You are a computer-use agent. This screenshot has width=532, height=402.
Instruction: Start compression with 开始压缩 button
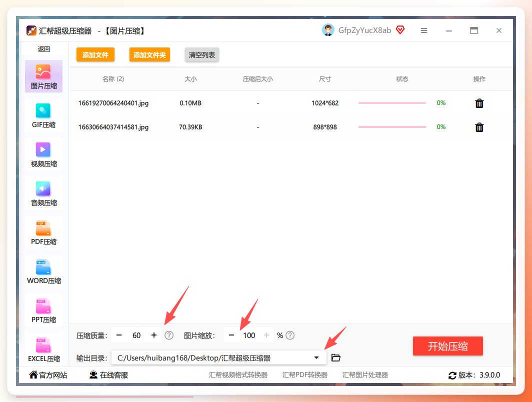tap(447, 346)
